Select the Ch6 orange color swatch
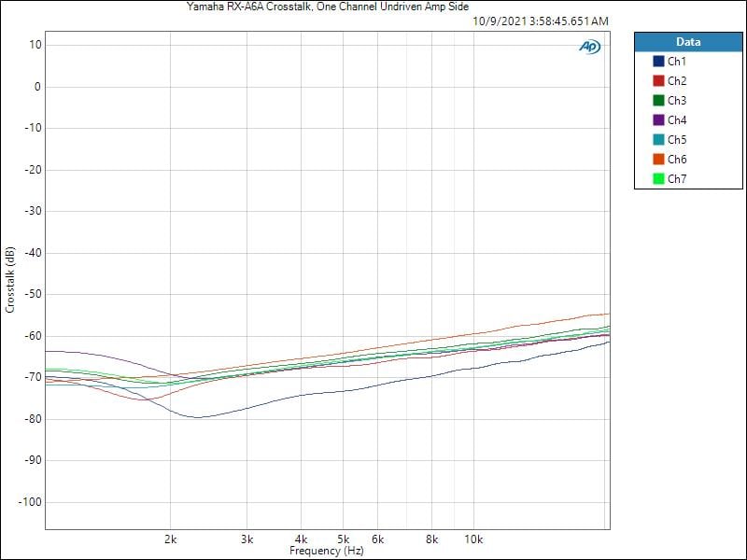This screenshot has height=560, width=747. 658,159
